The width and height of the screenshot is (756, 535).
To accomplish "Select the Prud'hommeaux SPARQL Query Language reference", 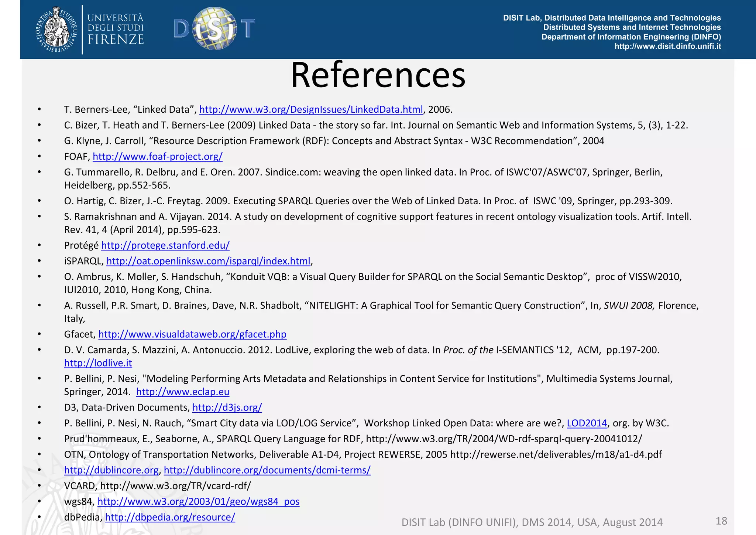I will (353, 439).
